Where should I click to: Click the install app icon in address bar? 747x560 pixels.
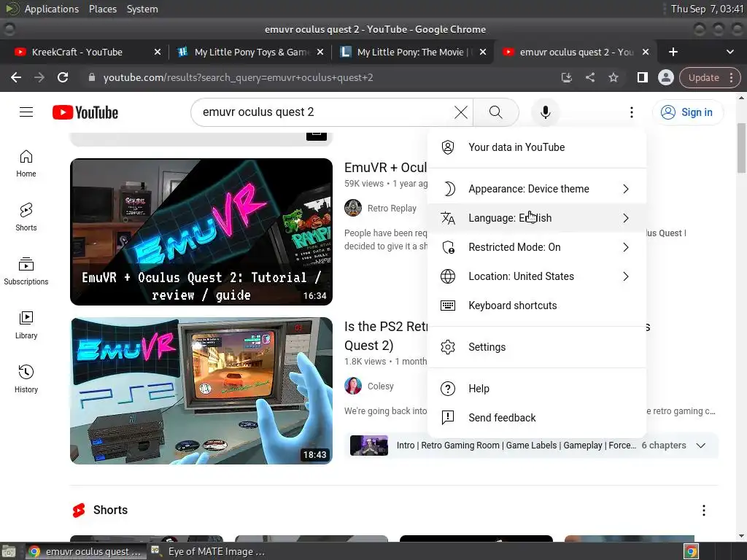(x=566, y=77)
